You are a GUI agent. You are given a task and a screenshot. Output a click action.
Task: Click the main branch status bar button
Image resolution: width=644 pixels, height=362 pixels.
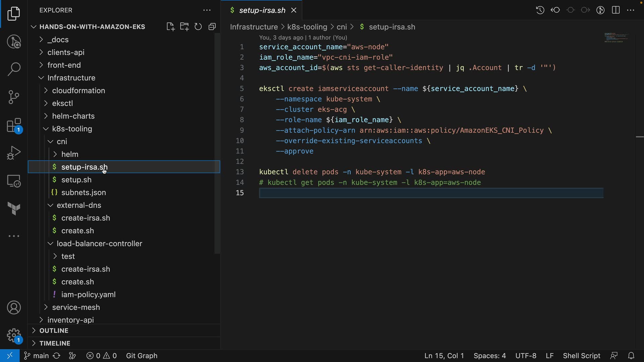(37, 356)
